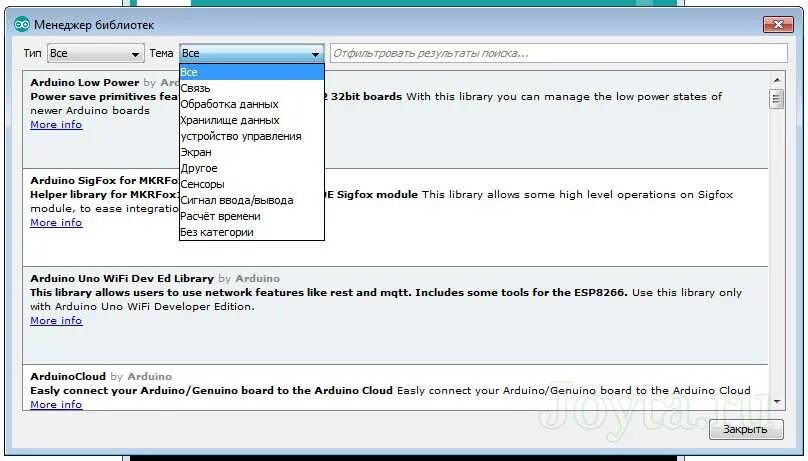
Task: Focus the search filter field
Action: coord(559,53)
